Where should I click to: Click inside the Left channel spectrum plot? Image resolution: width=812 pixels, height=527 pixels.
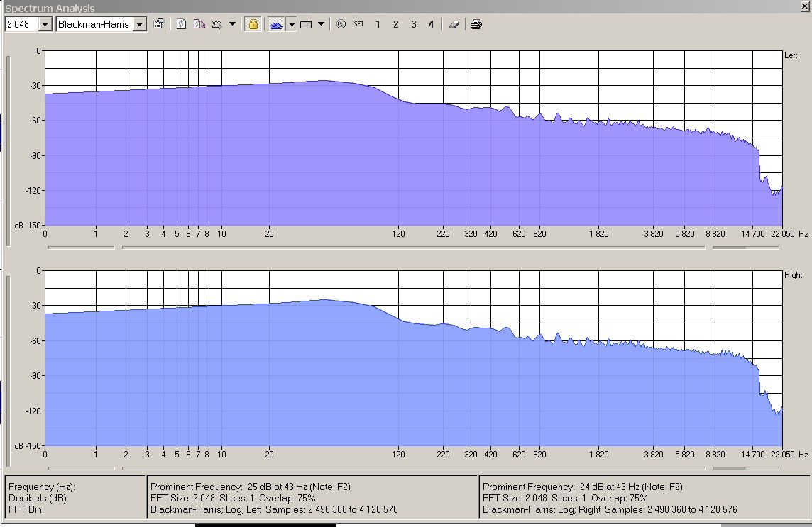click(x=413, y=138)
